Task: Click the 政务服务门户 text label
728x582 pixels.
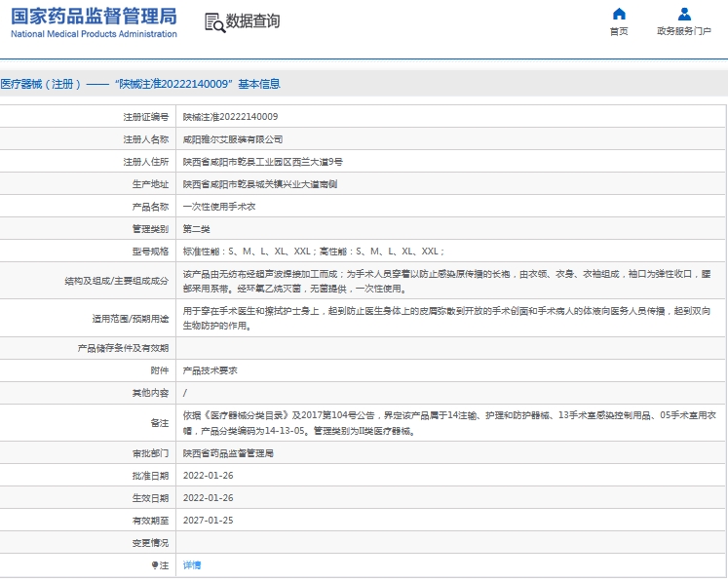Action: [684, 31]
